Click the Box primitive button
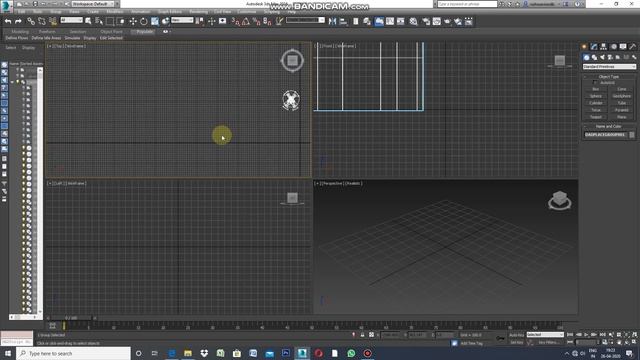 click(x=596, y=89)
